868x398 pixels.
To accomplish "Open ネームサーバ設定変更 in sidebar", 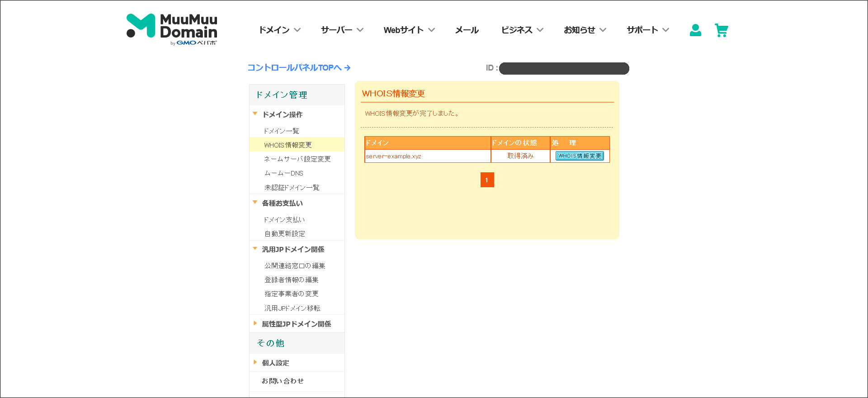I will coord(297,159).
